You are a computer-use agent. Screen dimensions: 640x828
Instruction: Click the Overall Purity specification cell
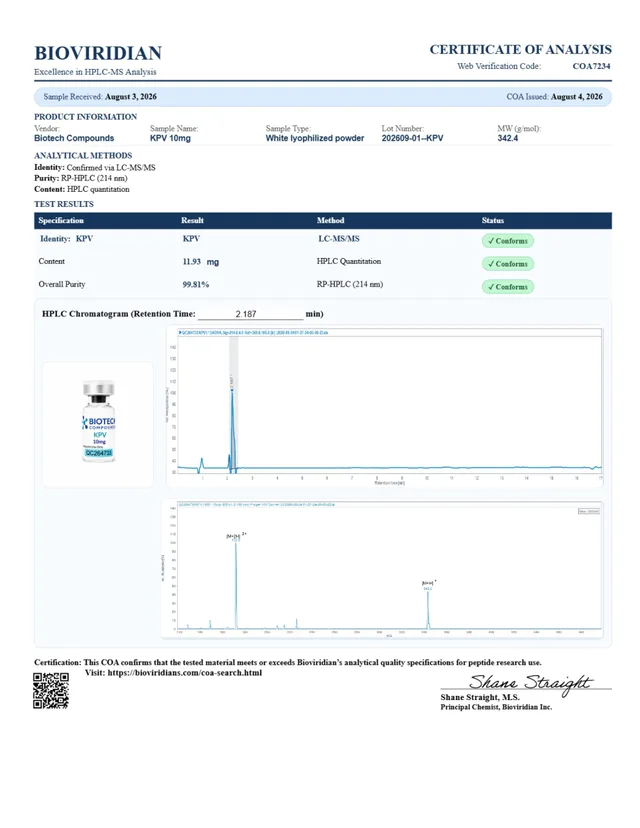coord(62,284)
